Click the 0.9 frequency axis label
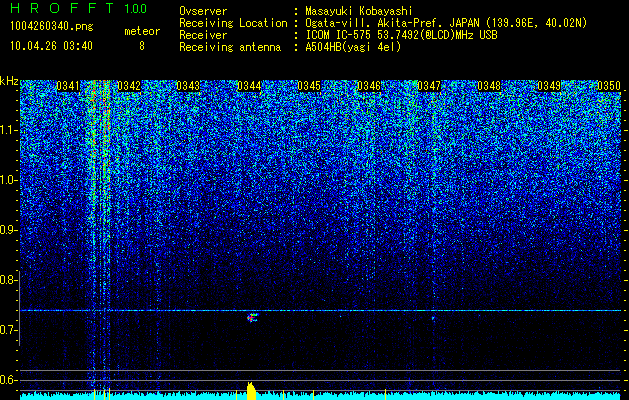 (x=9, y=230)
